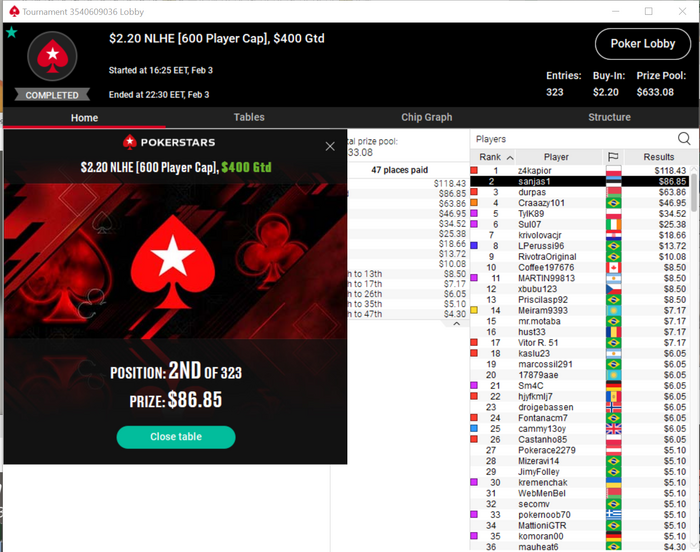Click the yellow tag beside Meiram9393
This screenshot has height=552, width=700.
(474, 310)
